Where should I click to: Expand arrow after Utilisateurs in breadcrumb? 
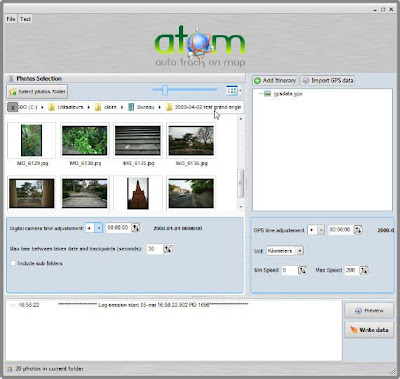coord(89,107)
